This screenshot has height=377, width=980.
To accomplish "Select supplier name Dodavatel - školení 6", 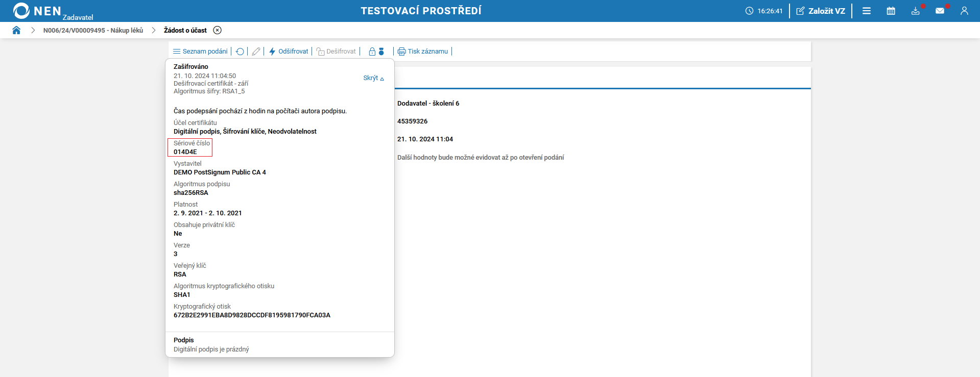I will coord(428,104).
